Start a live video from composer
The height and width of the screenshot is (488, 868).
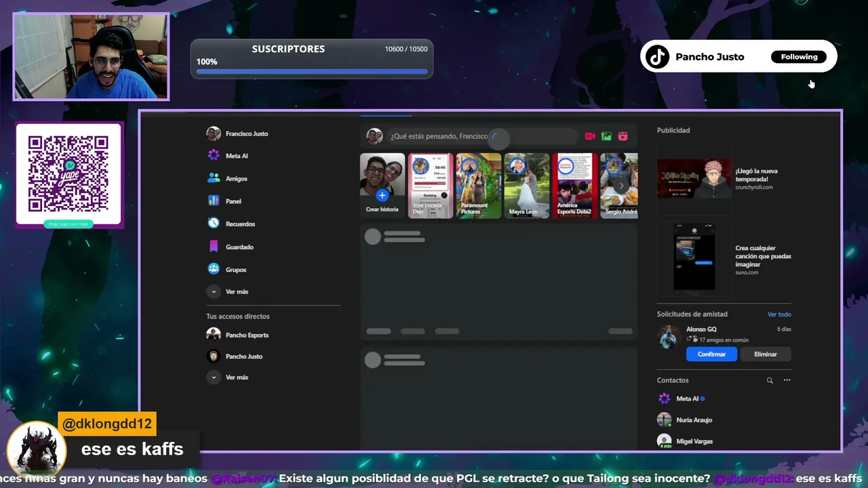(x=590, y=136)
